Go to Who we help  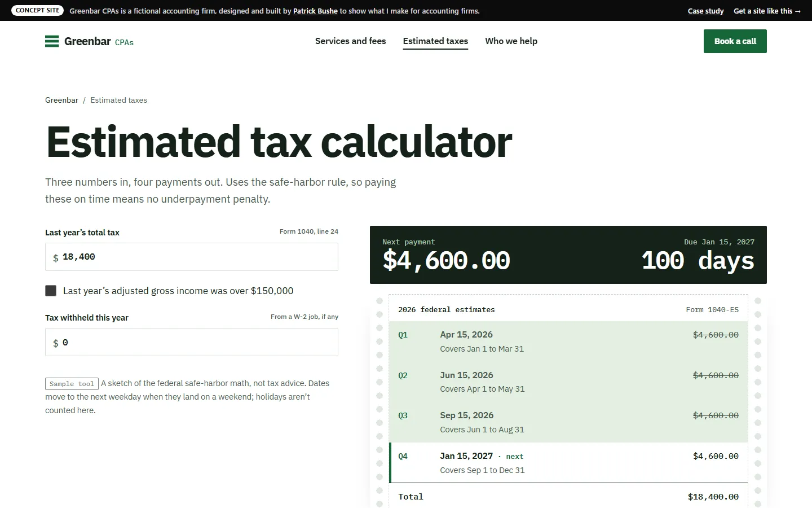511,41
